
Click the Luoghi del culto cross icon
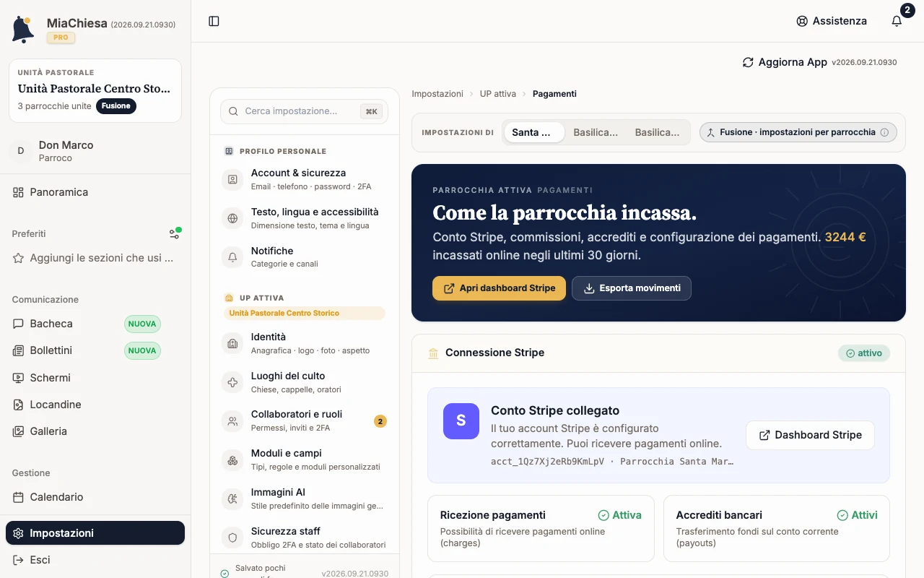(x=232, y=382)
